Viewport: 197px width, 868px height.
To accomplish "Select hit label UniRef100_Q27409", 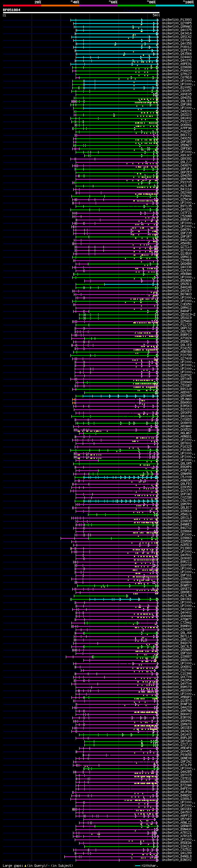I will (x=177, y=358).
